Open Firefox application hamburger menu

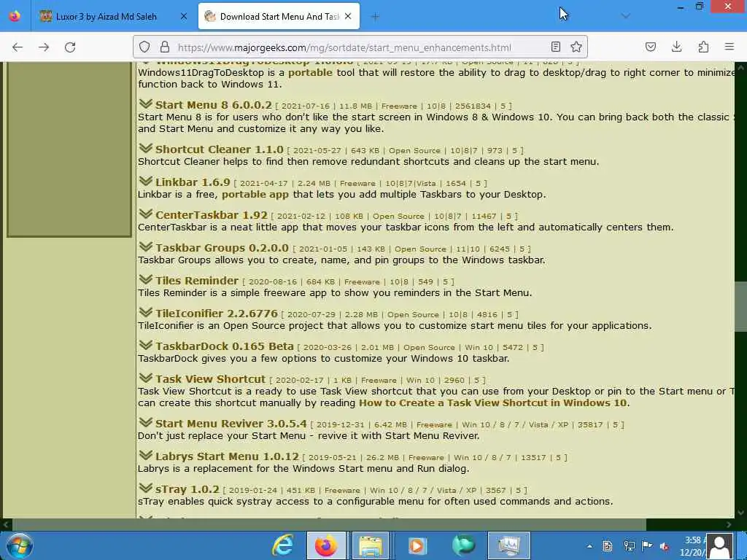click(x=729, y=47)
